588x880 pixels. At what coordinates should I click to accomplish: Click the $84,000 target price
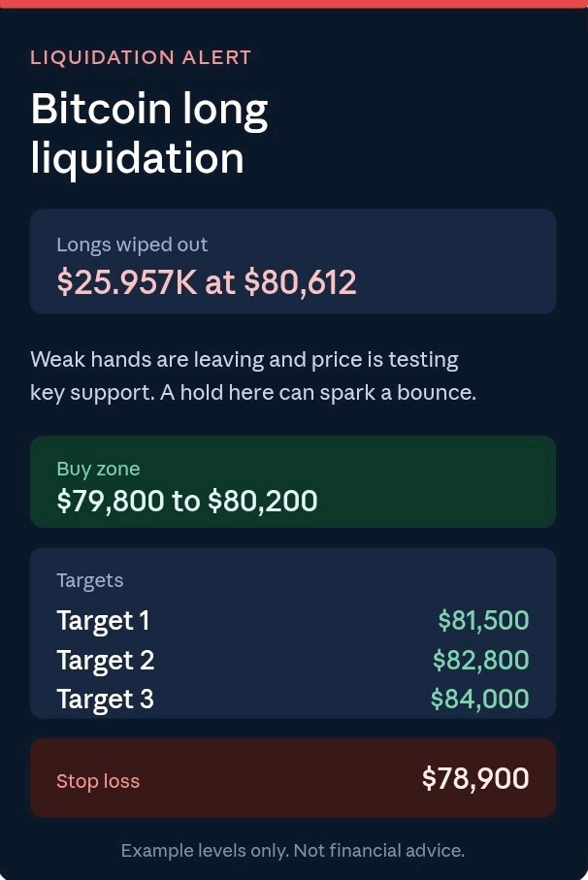[479, 700]
